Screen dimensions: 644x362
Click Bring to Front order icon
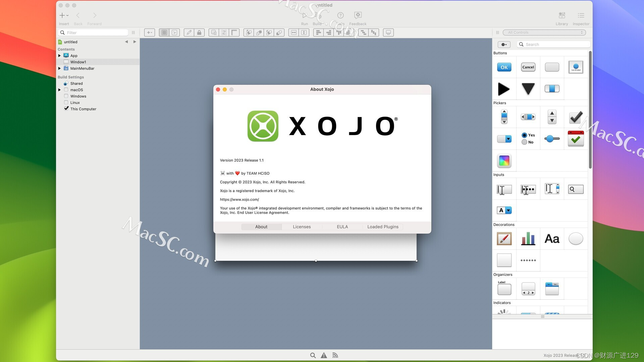[259, 33]
